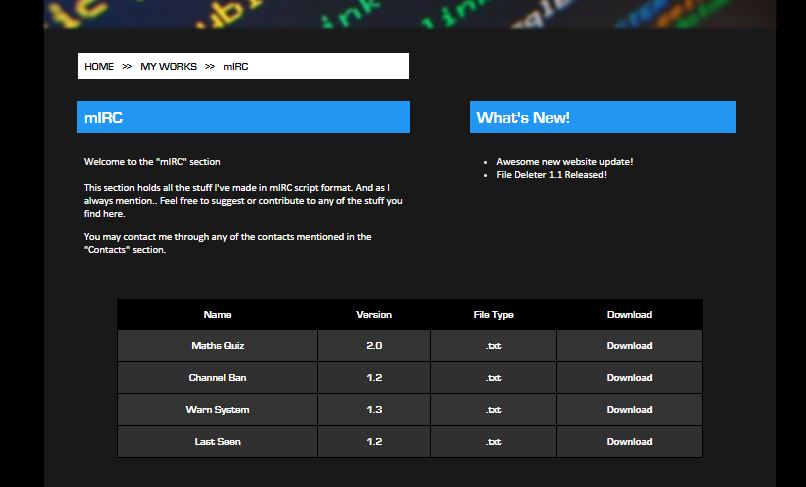Screen dimensions: 806x487
Task: Click .txt file type for Channel Ban
Action: point(493,377)
